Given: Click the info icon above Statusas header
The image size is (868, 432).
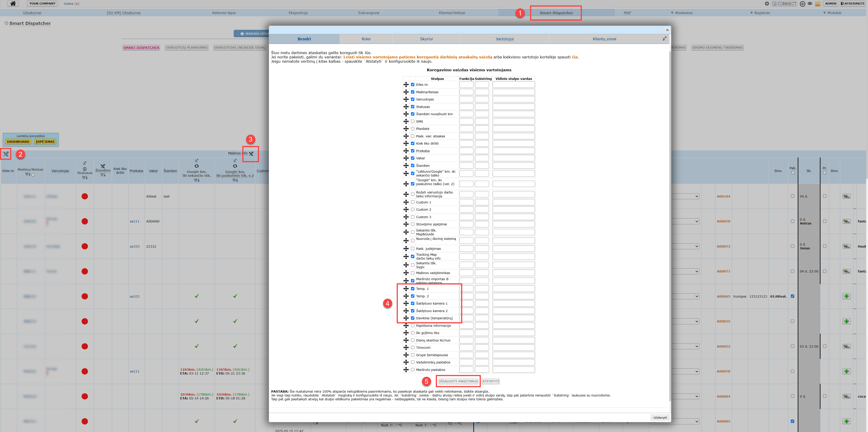Looking at the screenshot, I should click(x=85, y=169).
